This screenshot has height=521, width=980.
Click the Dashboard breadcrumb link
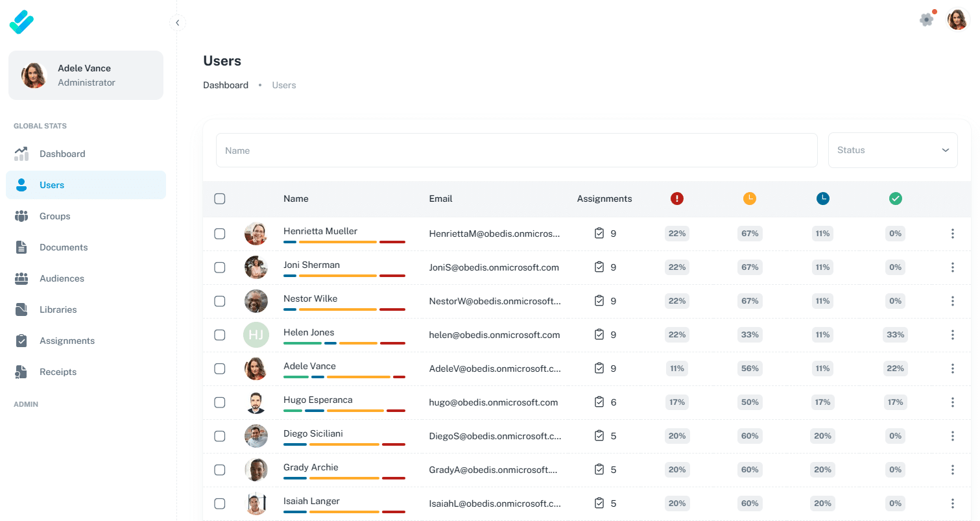pyautogui.click(x=226, y=85)
